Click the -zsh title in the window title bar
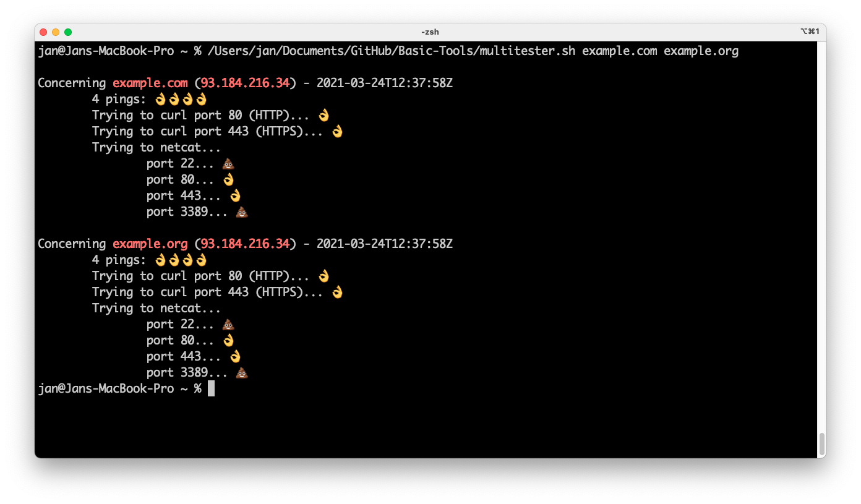The width and height of the screenshot is (861, 504). (430, 32)
